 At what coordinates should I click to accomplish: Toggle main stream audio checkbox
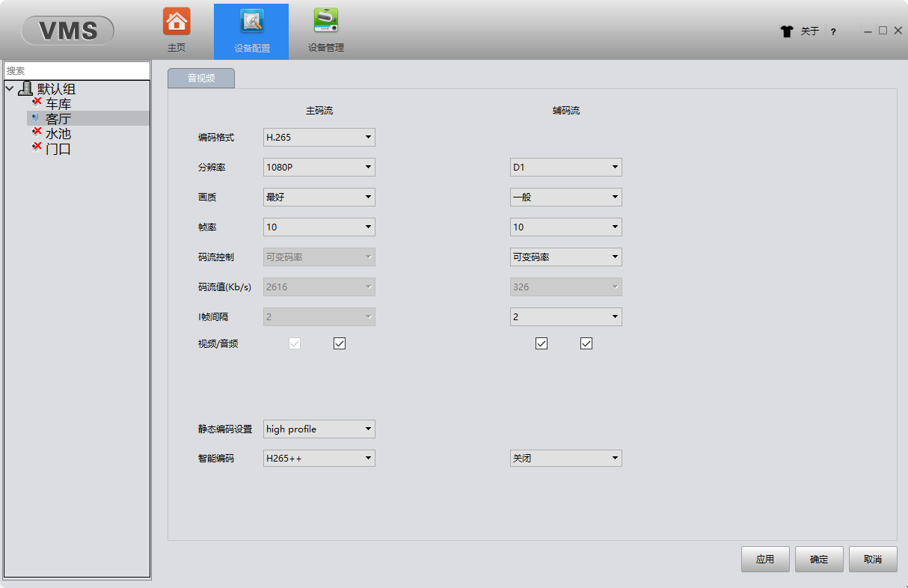point(340,343)
